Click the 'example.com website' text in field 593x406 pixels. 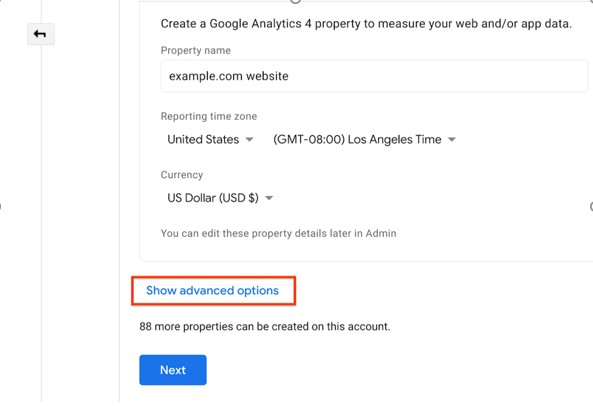coord(228,76)
